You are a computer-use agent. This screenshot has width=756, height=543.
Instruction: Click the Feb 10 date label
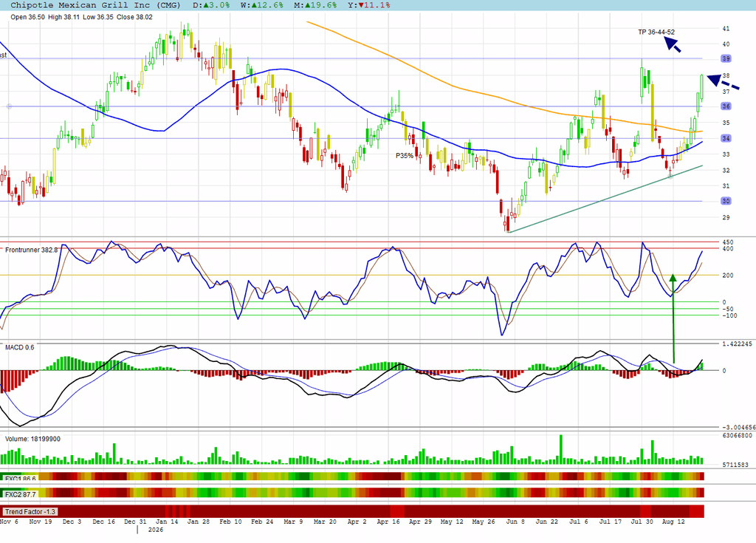tap(230, 522)
